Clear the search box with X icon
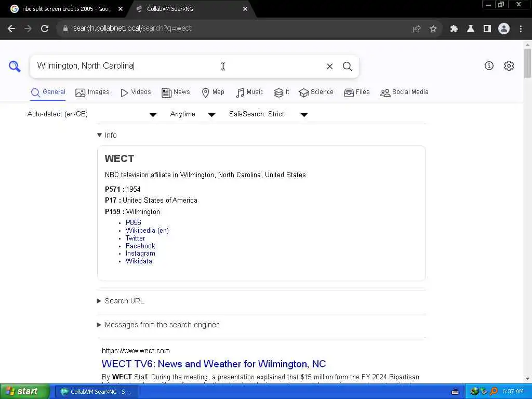Viewport: 532px width, 399px height. tap(329, 66)
